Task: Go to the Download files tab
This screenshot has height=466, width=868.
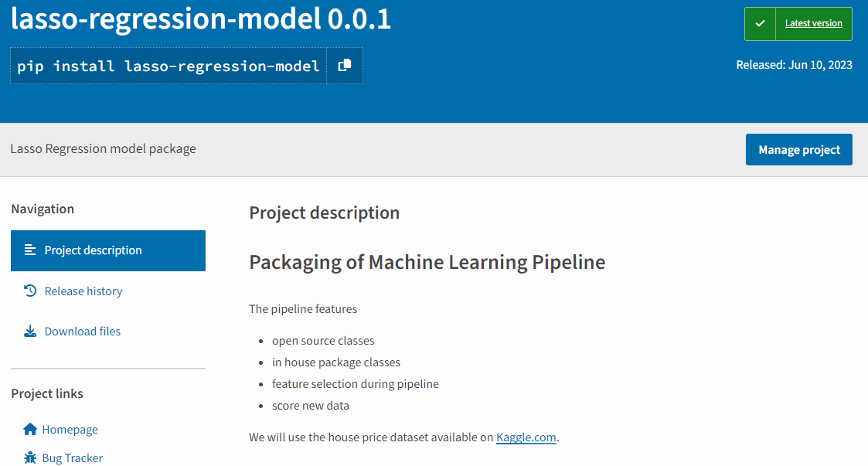Action: [83, 332]
